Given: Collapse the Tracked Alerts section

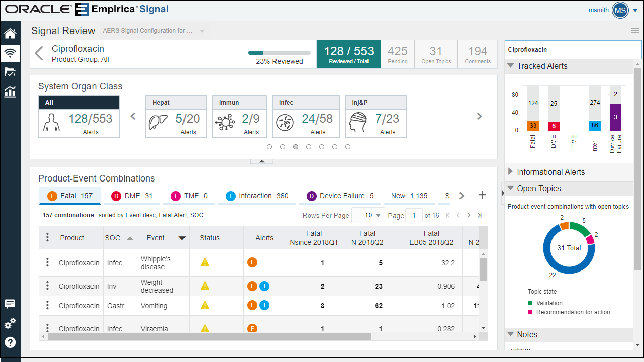Looking at the screenshot, I should (511, 66).
